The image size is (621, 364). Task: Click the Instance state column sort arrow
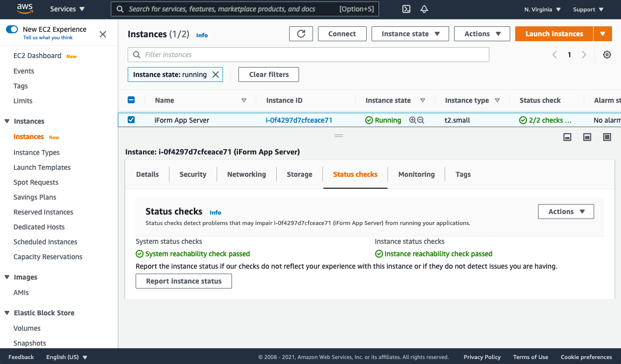click(x=423, y=100)
